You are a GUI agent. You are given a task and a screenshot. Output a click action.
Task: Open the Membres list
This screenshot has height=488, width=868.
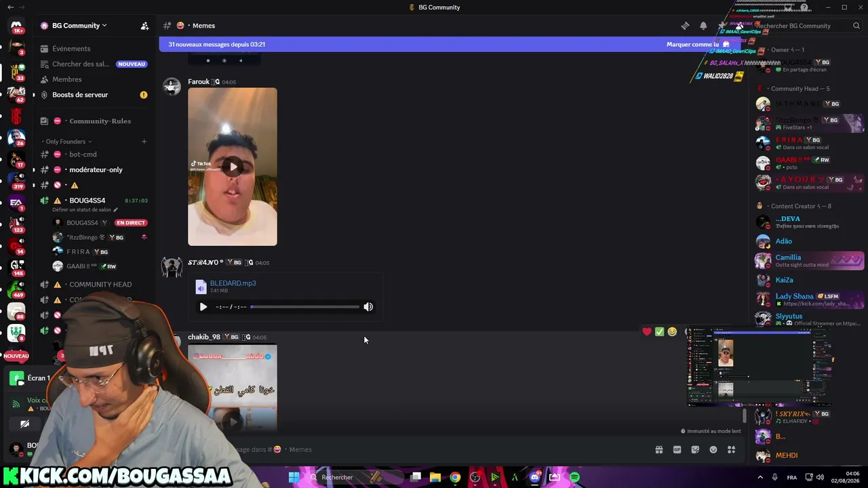coord(67,79)
